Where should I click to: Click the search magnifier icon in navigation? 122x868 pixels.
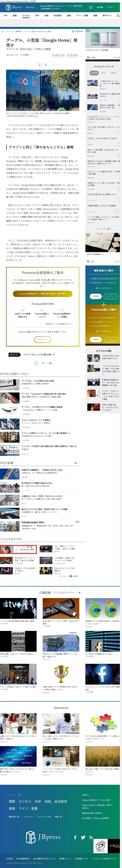[118, 16]
